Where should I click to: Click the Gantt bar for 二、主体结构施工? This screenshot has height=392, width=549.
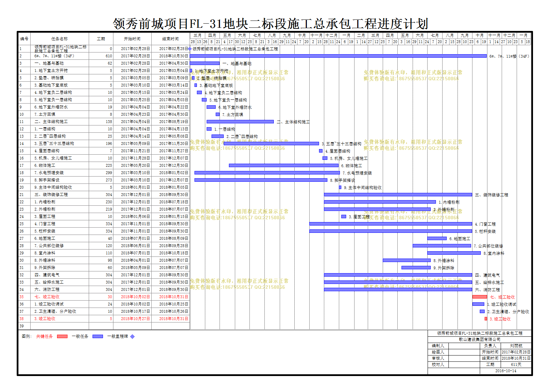coord(240,122)
